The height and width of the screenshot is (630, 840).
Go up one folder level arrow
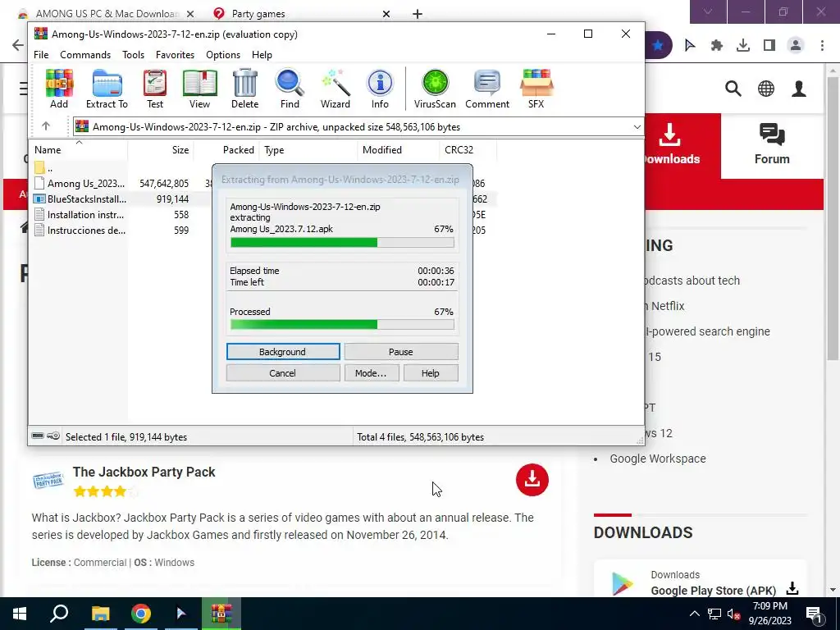(x=46, y=126)
